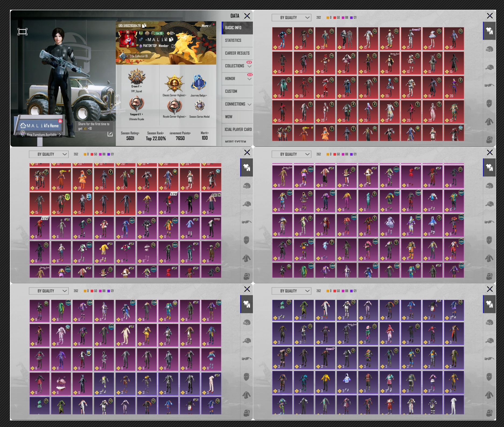
Task: Select jacket category in bottom-right inventory panel
Action: tap(489, 395)
